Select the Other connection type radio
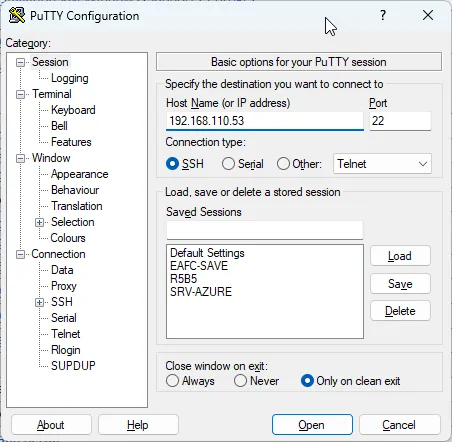The image size is (452, 442). click(283, 164)
